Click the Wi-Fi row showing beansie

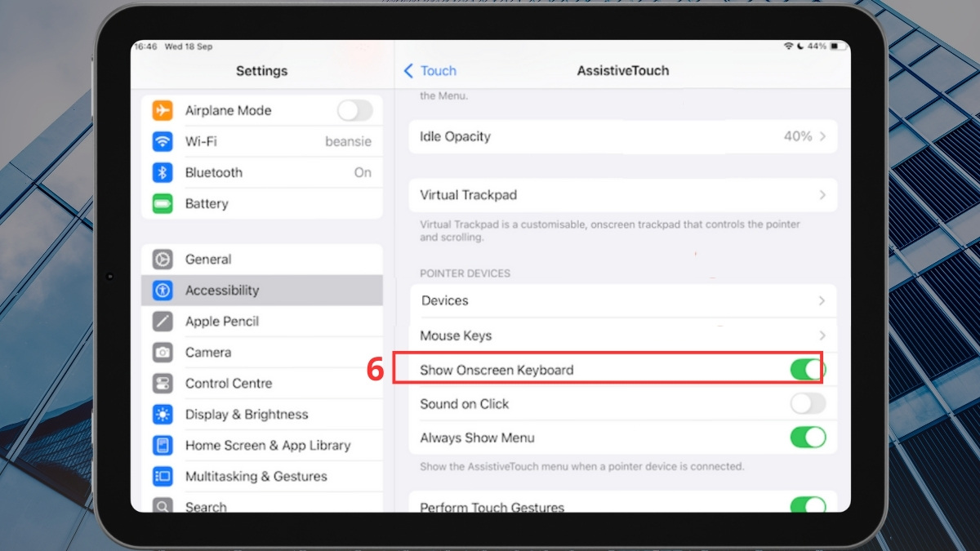click(261, 141)
